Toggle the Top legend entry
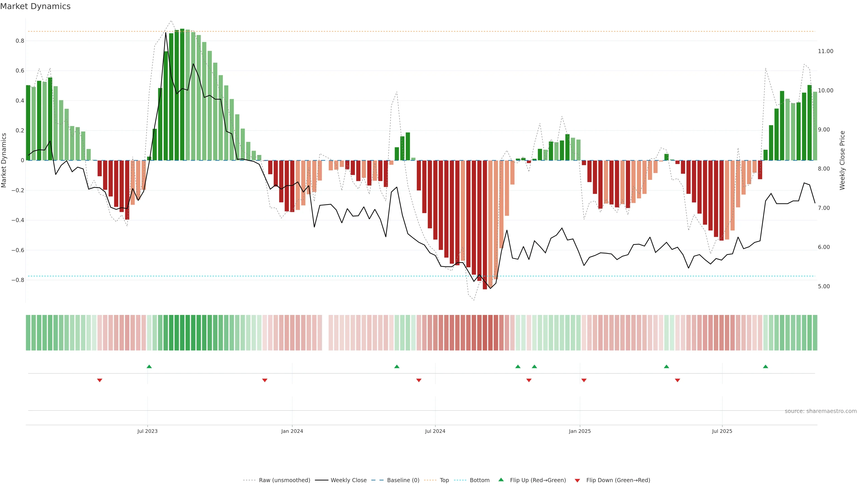Image resolution: width=868 pixels, height=488 pixels. (444, 480)
